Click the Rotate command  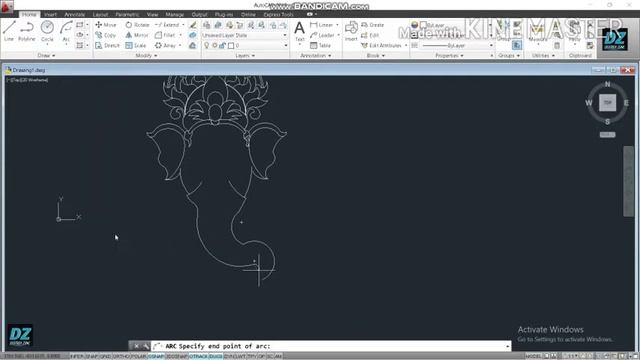click(137, 25)
